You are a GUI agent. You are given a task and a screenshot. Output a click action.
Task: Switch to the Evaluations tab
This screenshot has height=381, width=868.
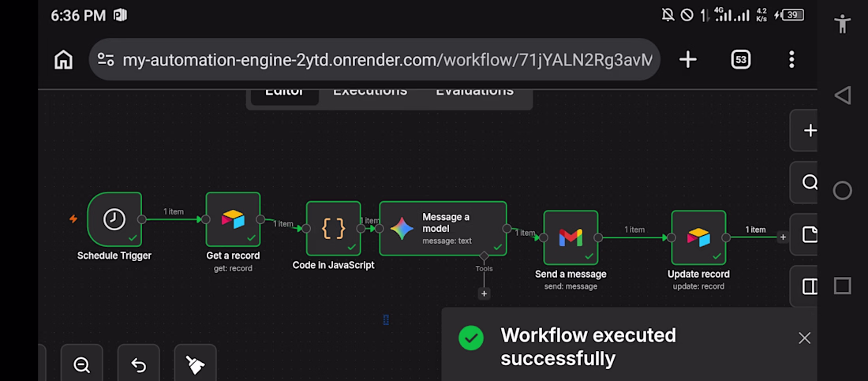point(474,92)
